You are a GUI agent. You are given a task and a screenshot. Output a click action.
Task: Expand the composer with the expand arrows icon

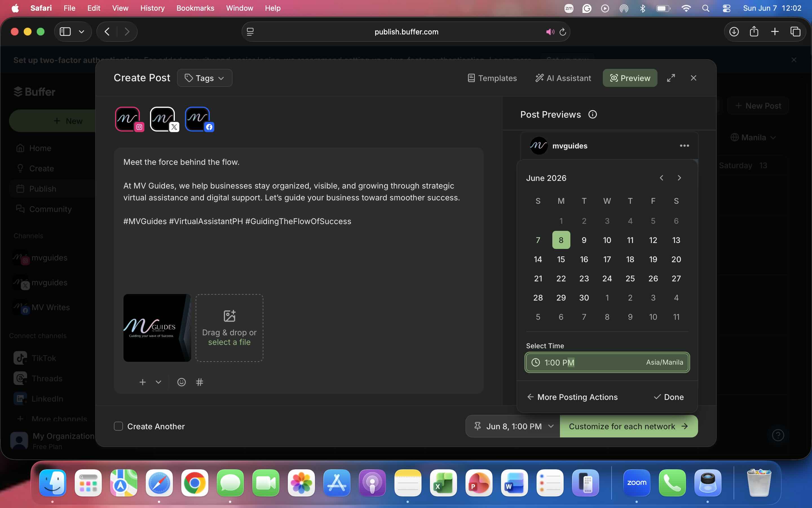[671, 78]
